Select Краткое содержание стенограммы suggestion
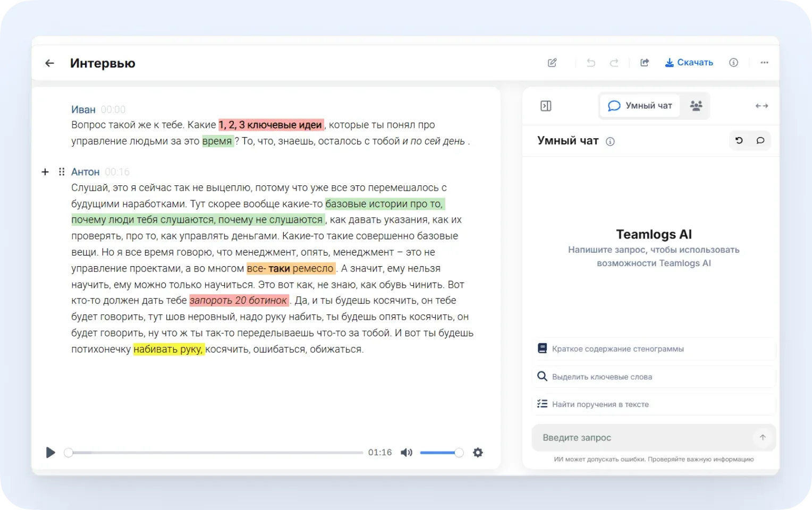 click(654, 349)
